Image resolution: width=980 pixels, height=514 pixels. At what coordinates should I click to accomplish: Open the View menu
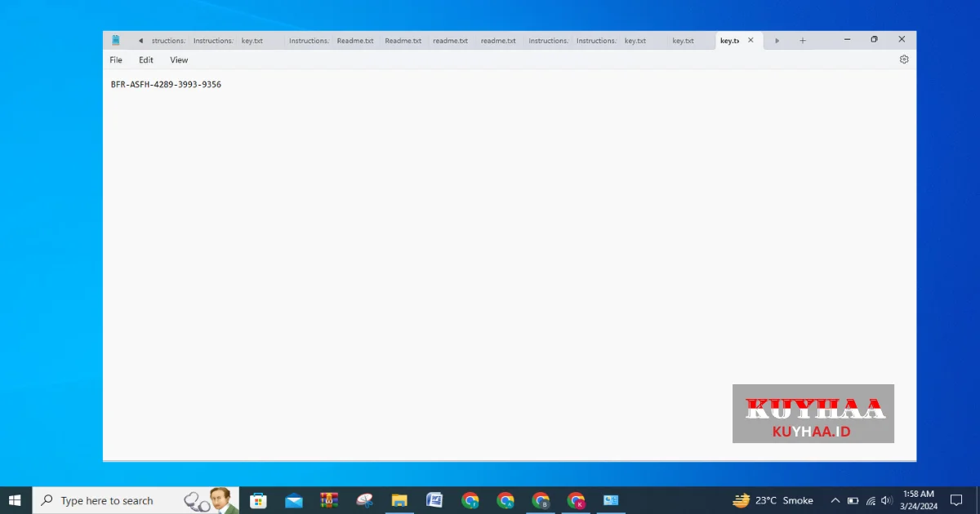tap(179, 60)
